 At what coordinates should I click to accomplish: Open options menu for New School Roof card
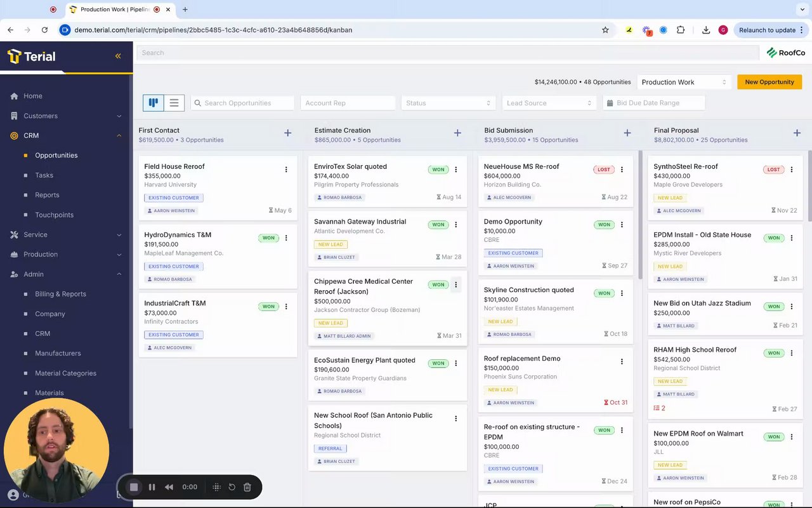pos(456,418)
